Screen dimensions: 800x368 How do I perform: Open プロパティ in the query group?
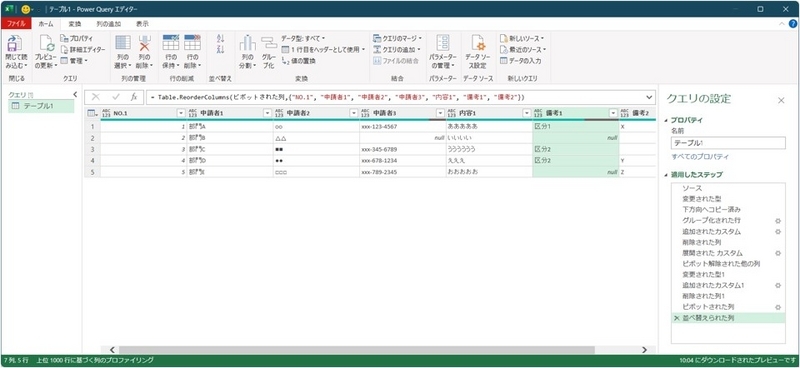click(77, 38)
